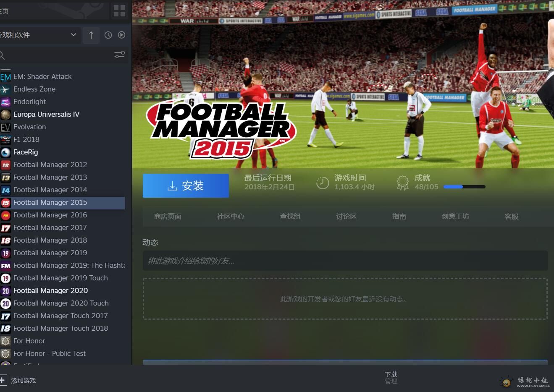Click the ready-to-play circle icon
Screen dimensions: 554x392
point(121,35)
